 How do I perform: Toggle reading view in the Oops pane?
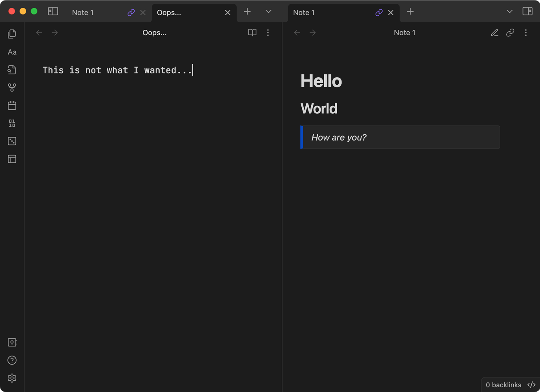pos(252,33)
